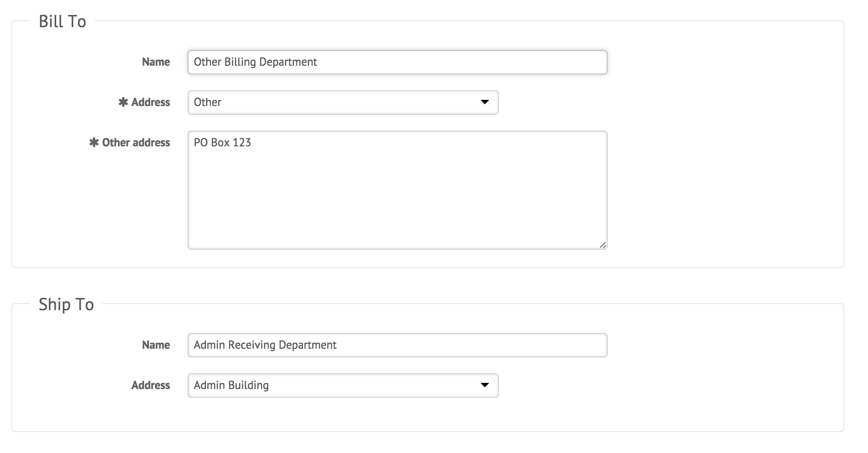
Task: Click the required asterisk beside Other address
Action: (94, 142)
